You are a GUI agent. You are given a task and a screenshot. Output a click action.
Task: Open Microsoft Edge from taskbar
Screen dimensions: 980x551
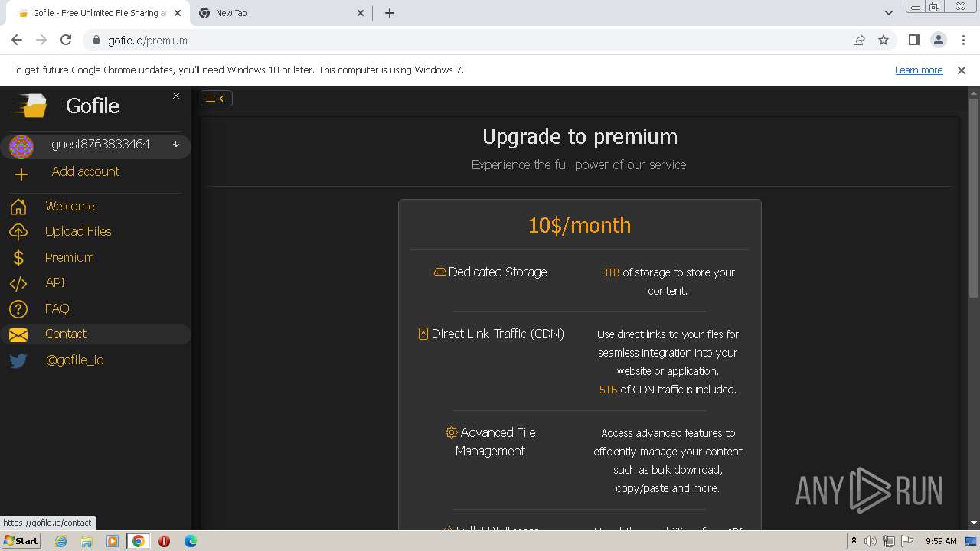click(190, 541)
